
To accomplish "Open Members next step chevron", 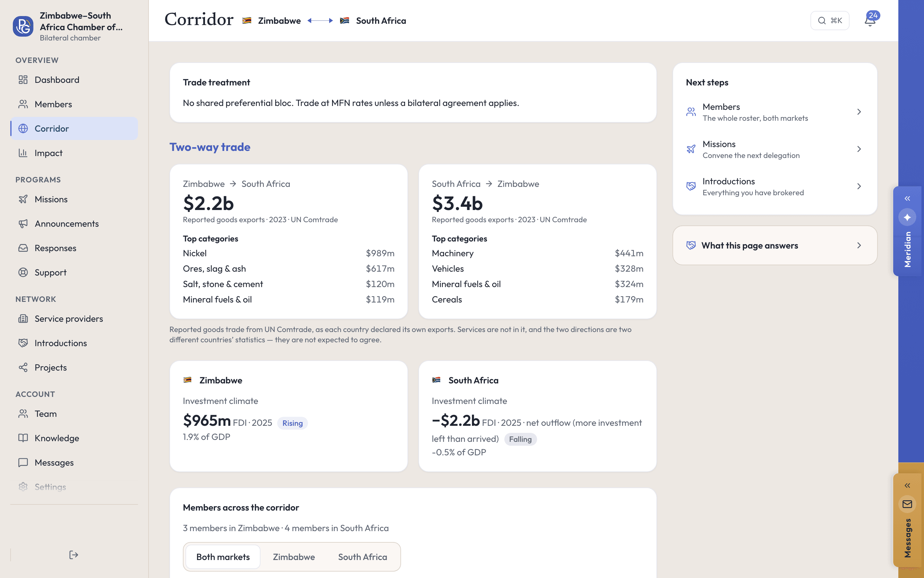I will click(x=859, y=112).
